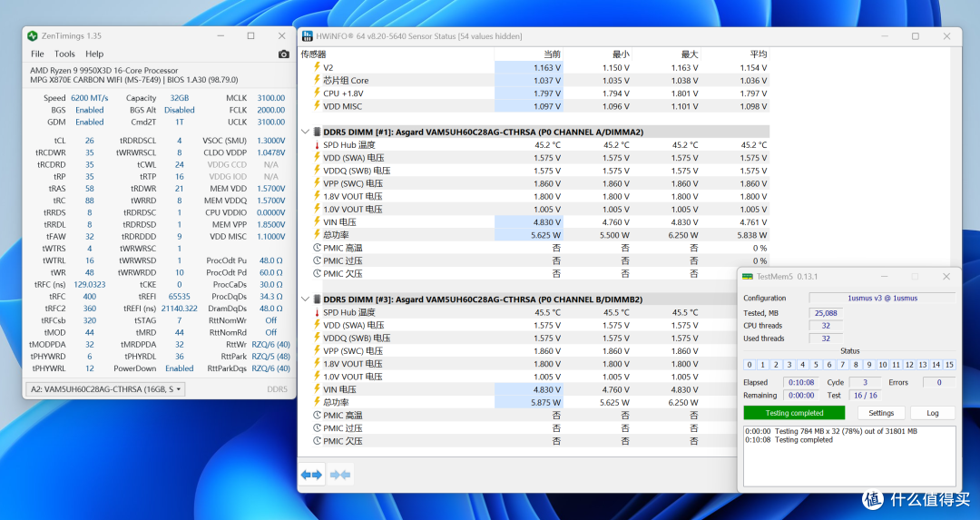980x520 pixels.
Task: Click the TestMem5 title bar app icon
Action: [748, 277]
